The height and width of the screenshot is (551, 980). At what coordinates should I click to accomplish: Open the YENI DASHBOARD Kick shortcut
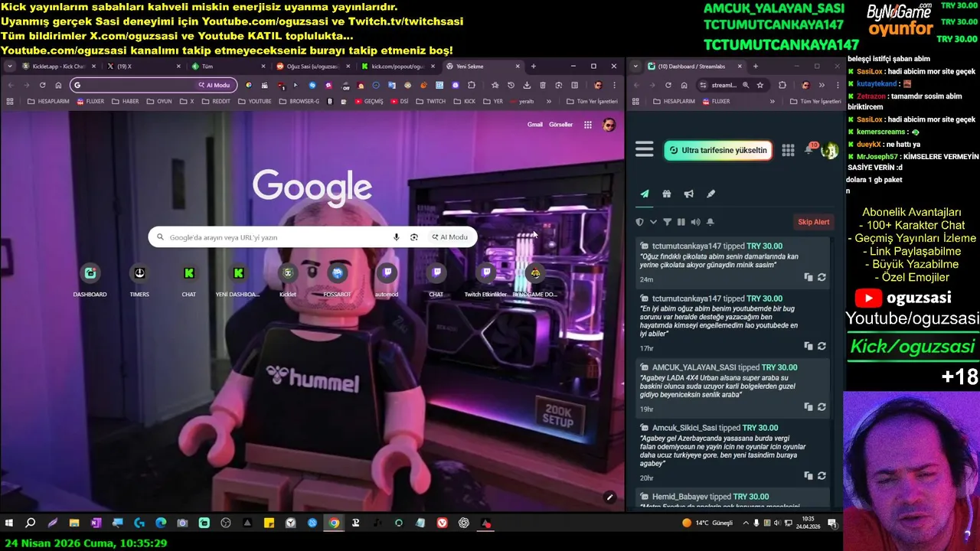[x=238, y=280]
